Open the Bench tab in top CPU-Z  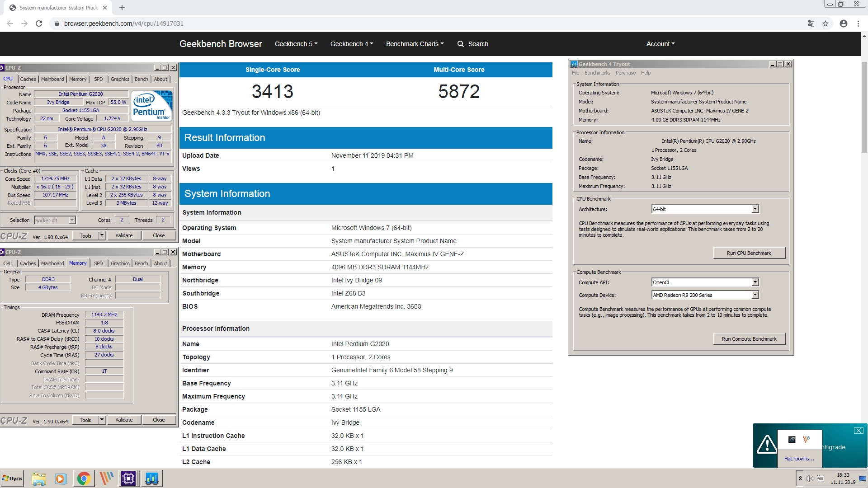click(141, 79)
